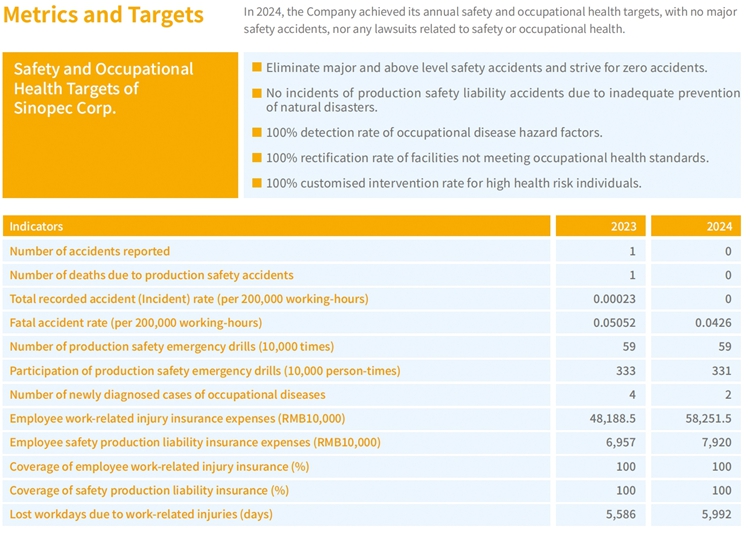This screenshot has height=535, width=750.
Task: Click the 2023 fatal accident rate value 0.05052
Action: (x=615, y=323)
